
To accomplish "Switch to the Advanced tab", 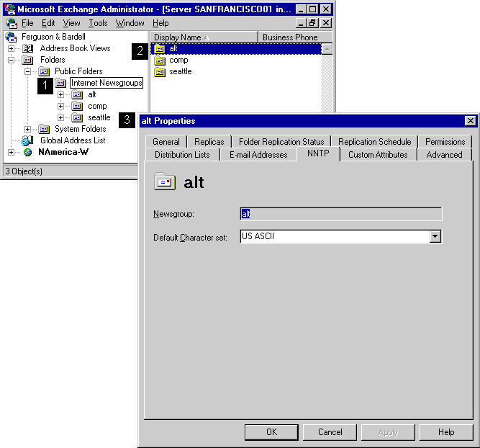I will click(445, 155).
